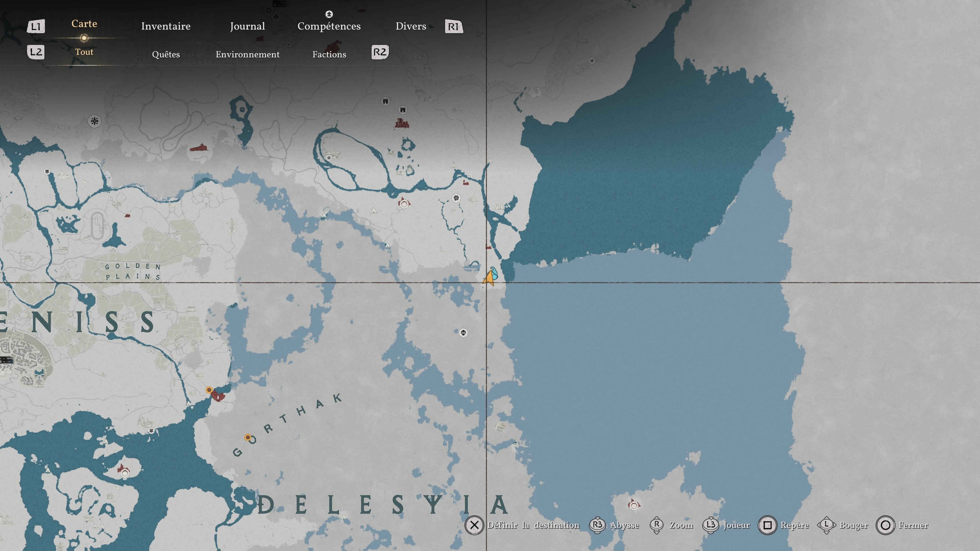Image resolution: width=980 pixels, height=551 pixels.
Task: Click the small red landmark near the oval racetrack
Action: pyautogui.click(x=127, y=216)
